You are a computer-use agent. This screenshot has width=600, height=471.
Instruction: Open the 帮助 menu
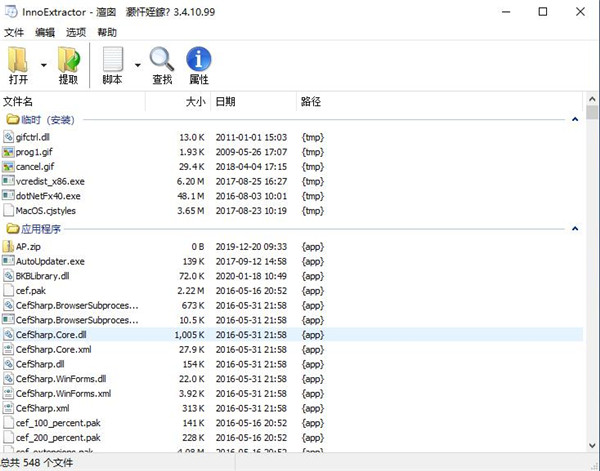click(x=106, y=32)
